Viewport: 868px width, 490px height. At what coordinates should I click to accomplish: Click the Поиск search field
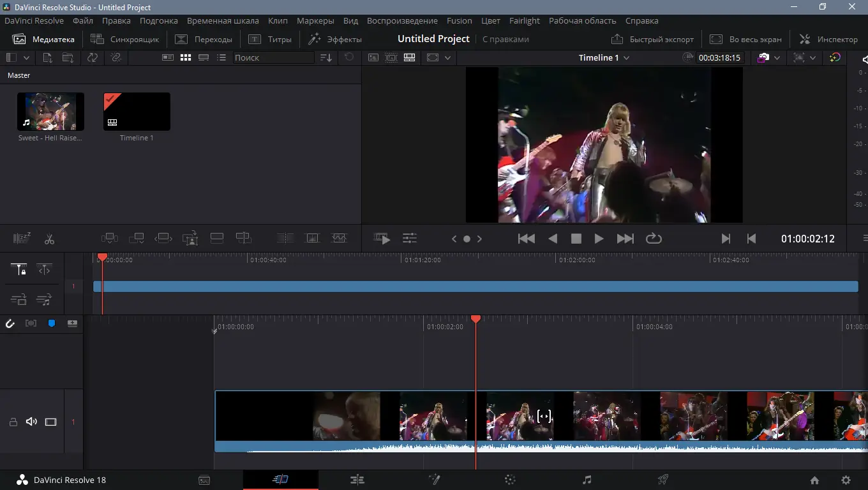(273, 57)
